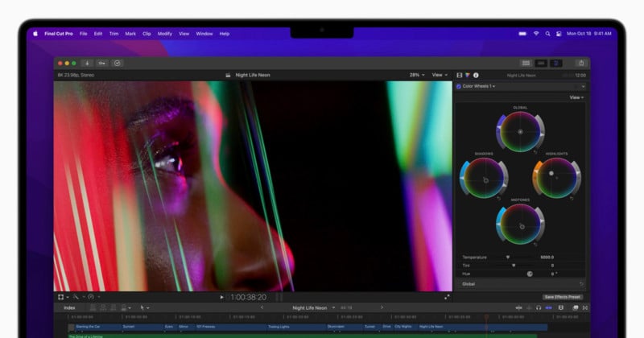Open the Help menu
Image resolution: width=644 pixels, height=338 pixels.
point(225,34)
